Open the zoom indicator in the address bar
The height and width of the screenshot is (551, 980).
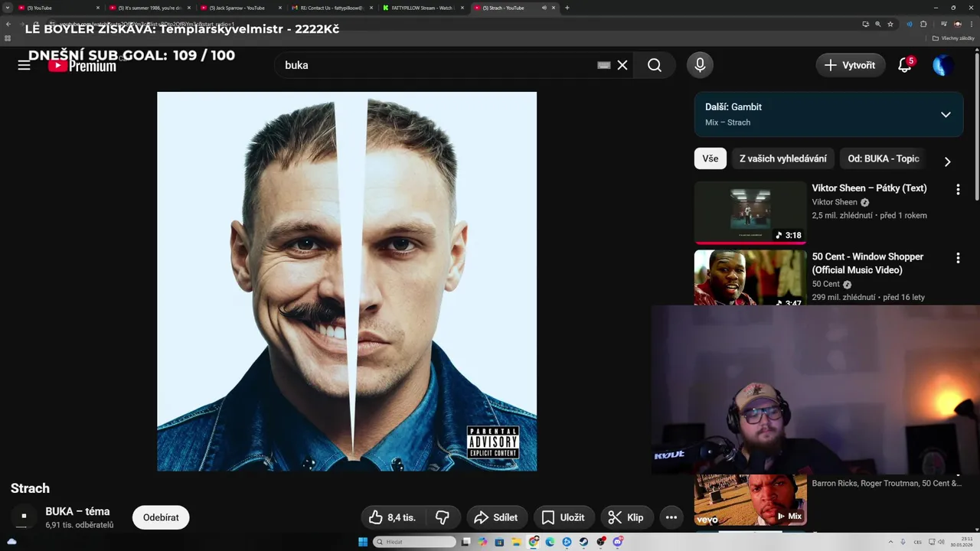coord(878,24)
